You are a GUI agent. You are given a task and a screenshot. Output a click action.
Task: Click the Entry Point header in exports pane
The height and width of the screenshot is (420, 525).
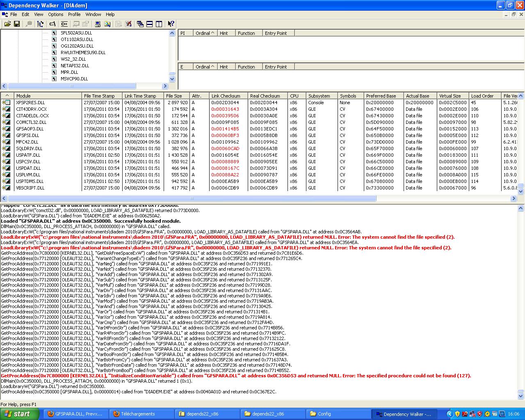coord(278,67)
